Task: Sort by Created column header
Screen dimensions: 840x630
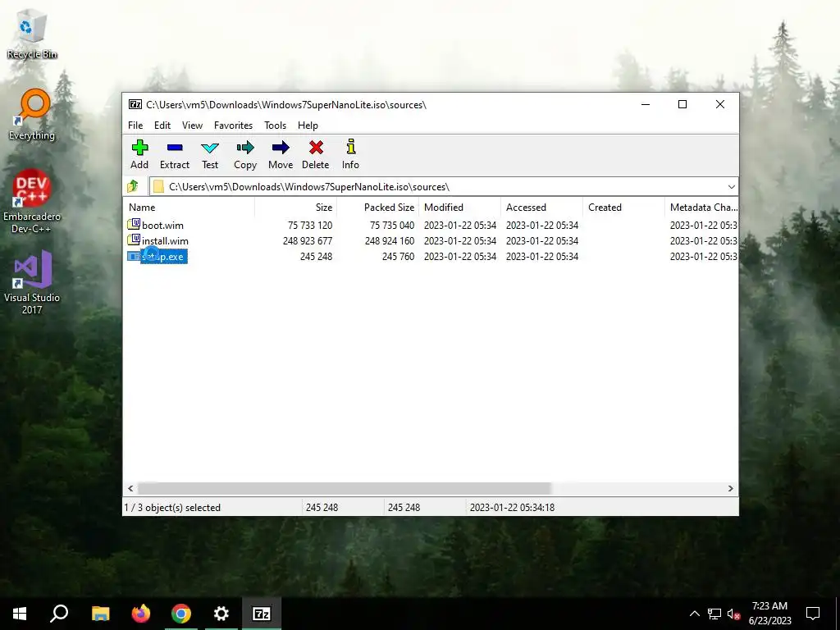Action: click(x=623, y=208)
